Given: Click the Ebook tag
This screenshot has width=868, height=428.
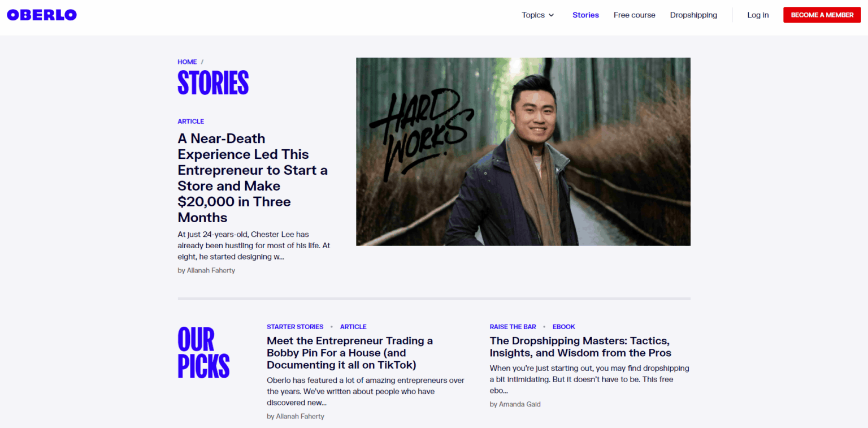Looking at the screenshot, I should 564,327.
